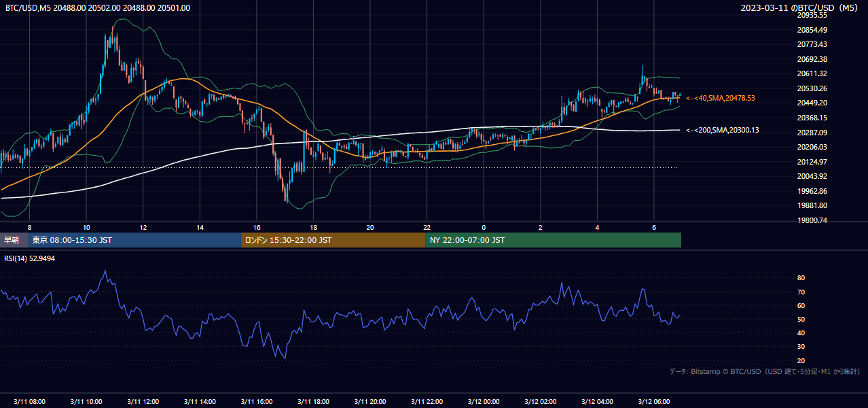Click price axis label 20611.32
Screen dimensions: 868x408
pyautogui.click(x=812, y=73)
